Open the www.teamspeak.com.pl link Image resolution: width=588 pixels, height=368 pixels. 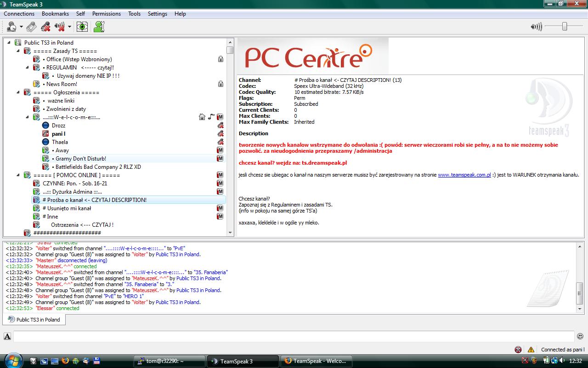(x=464, y=175)
